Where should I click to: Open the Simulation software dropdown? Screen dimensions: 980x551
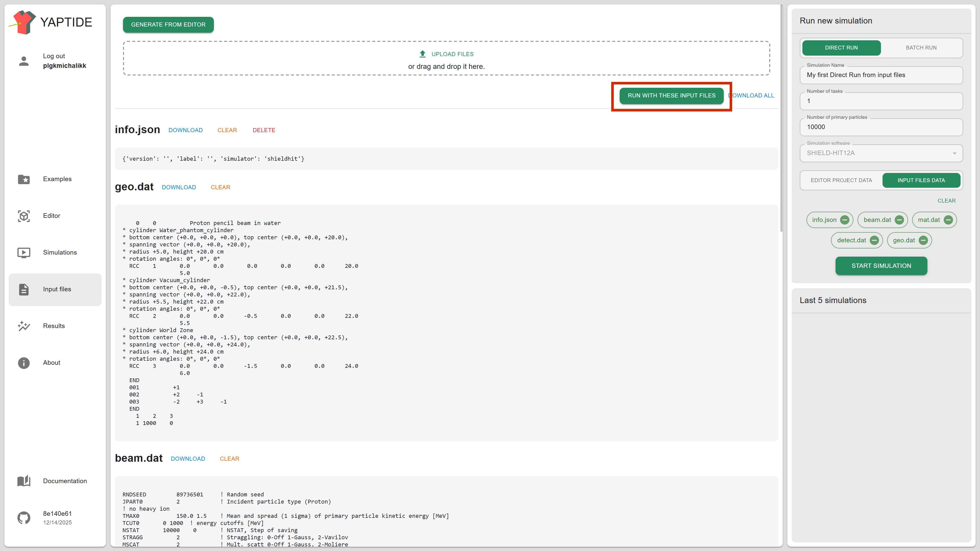pyautogui.click(x=881, y=153)
